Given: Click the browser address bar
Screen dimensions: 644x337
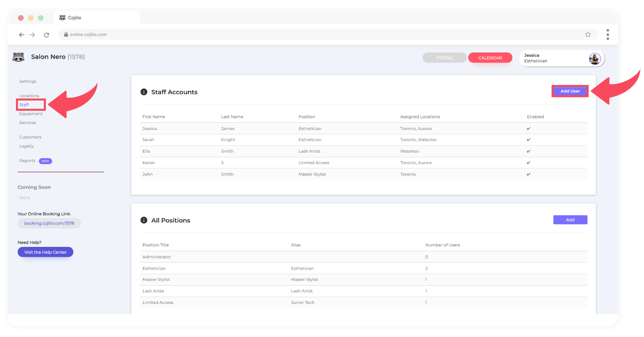Looking at the screenshot, I should 319,35.
